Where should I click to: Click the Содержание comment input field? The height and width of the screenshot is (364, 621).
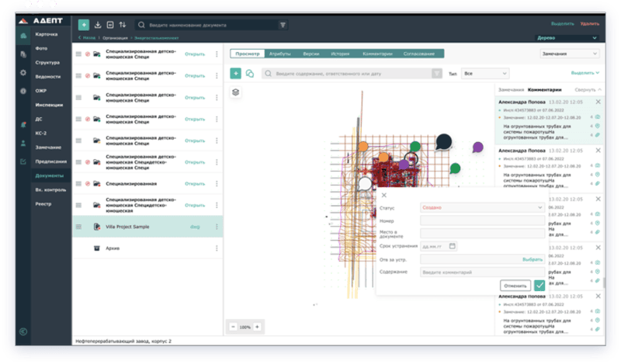pyautogui.click(x=481, y=272)
